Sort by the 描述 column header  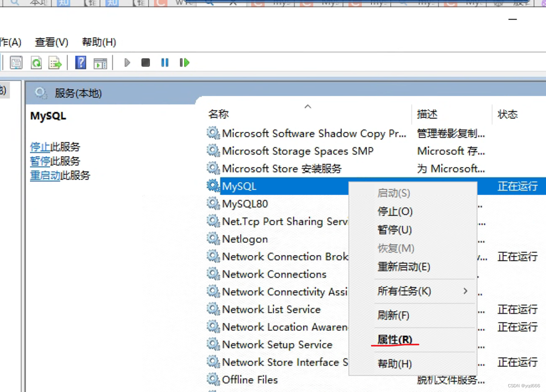pos(427,114)
